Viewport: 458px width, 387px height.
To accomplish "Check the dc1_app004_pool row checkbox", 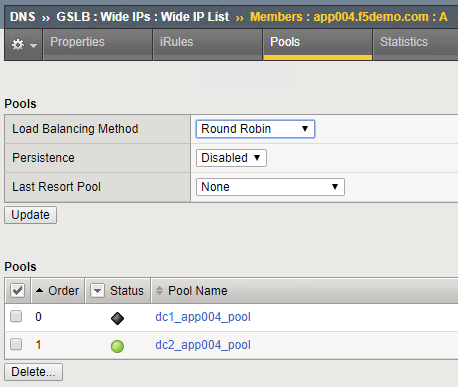I will coord(16,316).
